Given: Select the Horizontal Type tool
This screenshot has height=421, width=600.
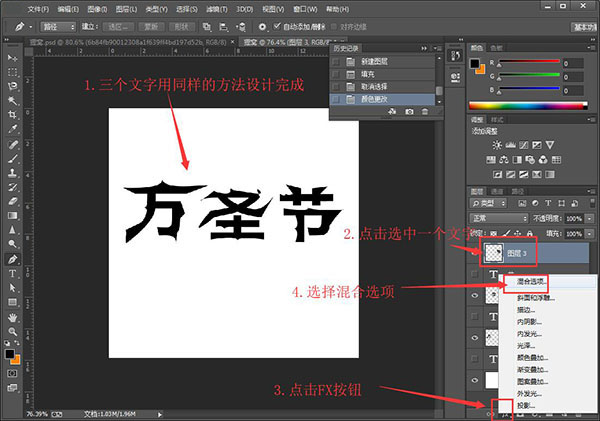Looking at the screenshot, I should click(x=12, y=273).
